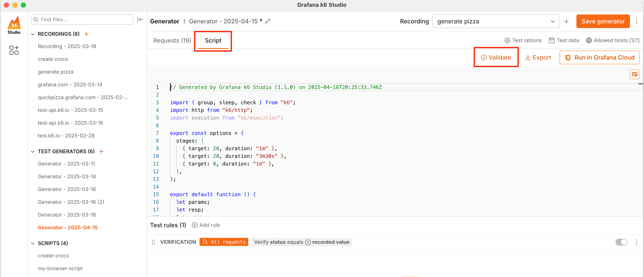Add new test generator with plus icon
The height and width of the screenshot is (277, 644).
101,151
